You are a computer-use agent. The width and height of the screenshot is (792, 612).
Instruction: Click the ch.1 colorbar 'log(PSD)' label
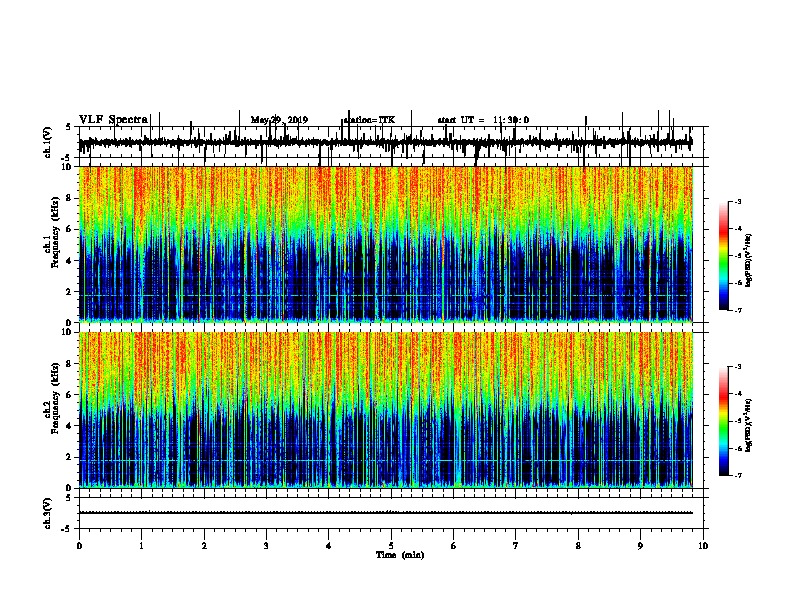point(748,261)
